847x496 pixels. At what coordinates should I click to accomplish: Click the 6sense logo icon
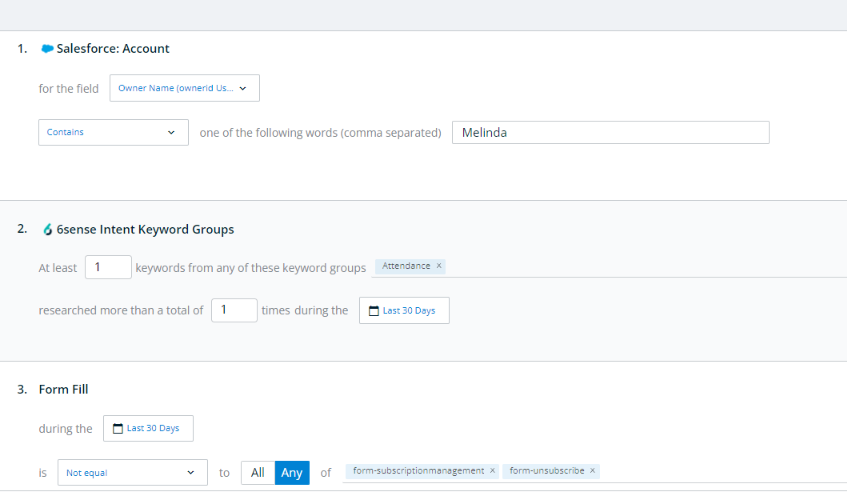pyautogui.click(x=48, y=230)
